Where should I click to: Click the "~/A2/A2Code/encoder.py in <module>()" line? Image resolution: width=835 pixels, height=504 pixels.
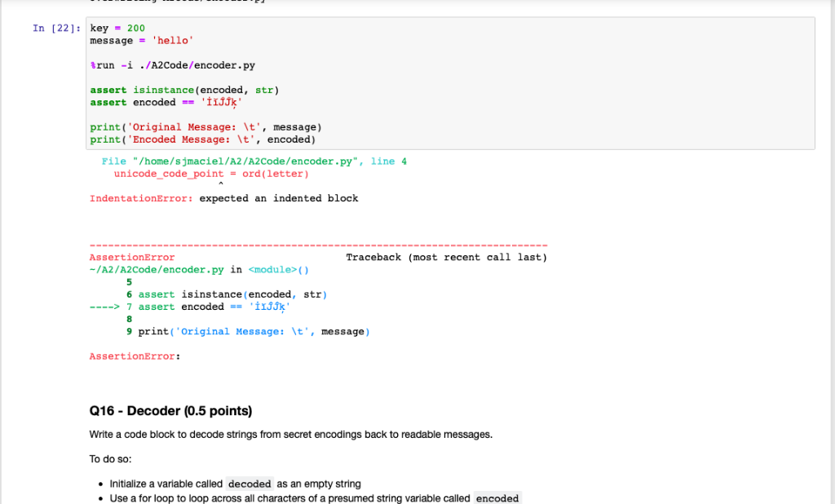click(x=199, y=270)
